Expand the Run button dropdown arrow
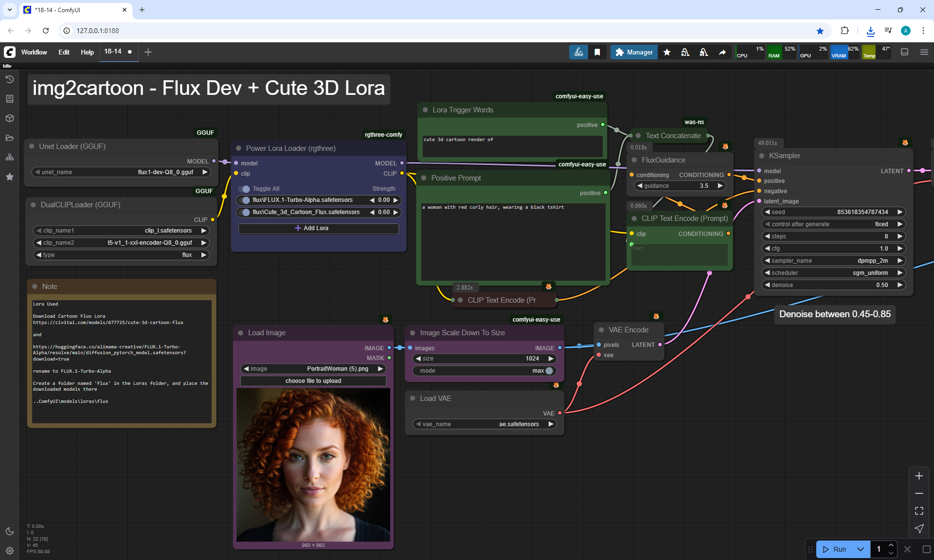Viewport: 934px width, 560px height. (860, 549)
